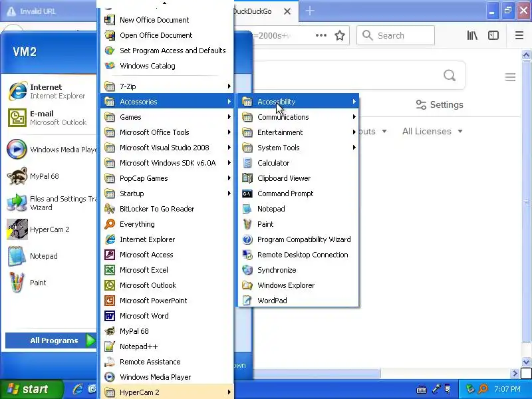Open Remote Assistance
Viewport: 532px width, 399px height.
167,362
